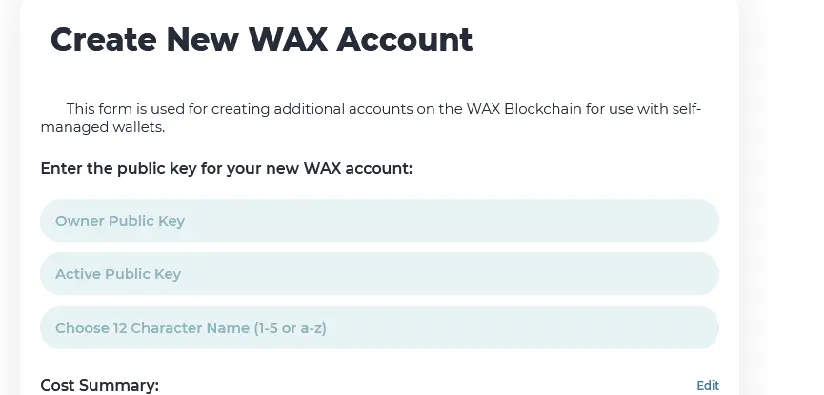Image resolution: width=824 pixels, height=395 pixels.
Task: Select the 12 Character Name field
Action: click(379, 328)
